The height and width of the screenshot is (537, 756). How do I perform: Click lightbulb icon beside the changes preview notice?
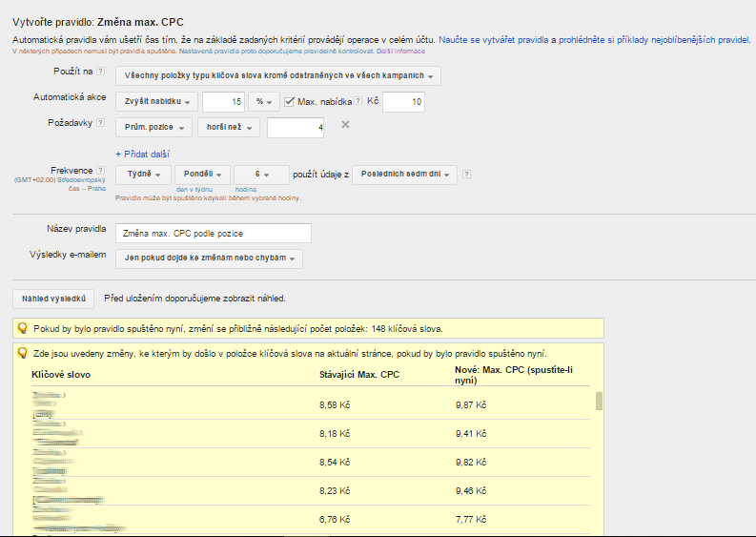22,353
